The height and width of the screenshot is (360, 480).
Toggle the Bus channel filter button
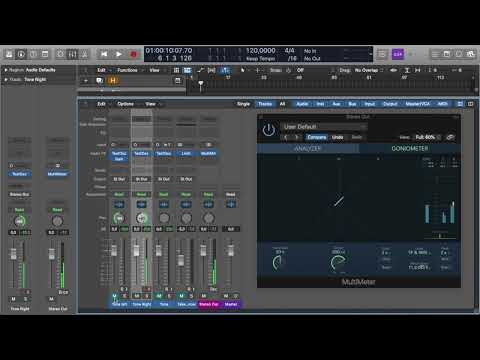click(352, 104)
